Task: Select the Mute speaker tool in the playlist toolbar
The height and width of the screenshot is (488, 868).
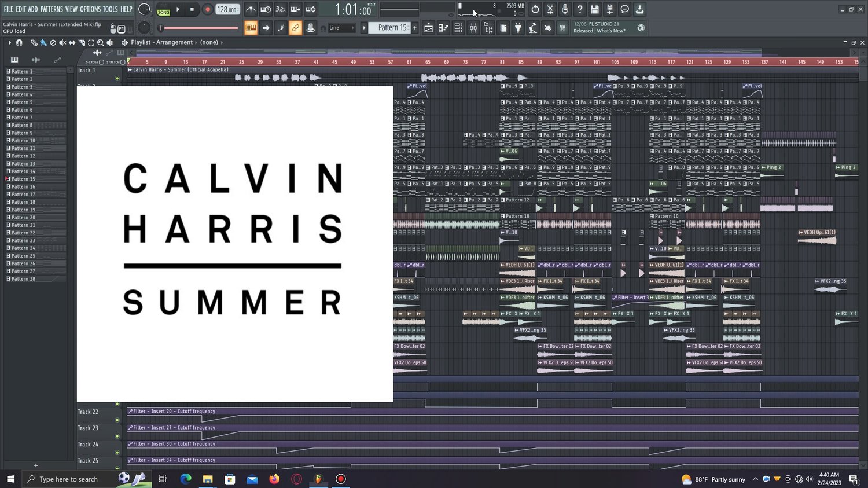Action: point(62,43)
